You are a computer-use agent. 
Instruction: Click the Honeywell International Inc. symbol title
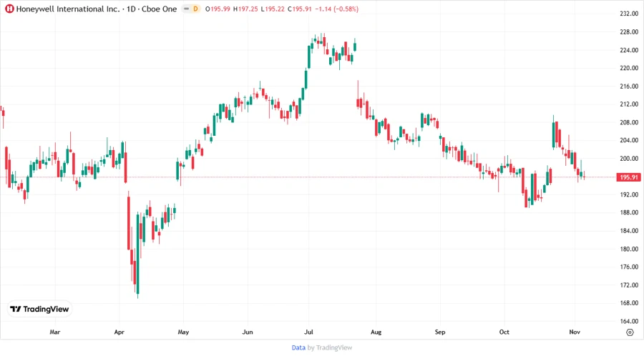tap(68, 9)
